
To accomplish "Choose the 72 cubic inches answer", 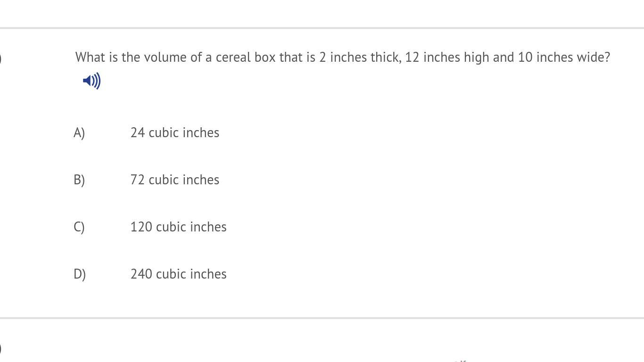I will [175, 180].
